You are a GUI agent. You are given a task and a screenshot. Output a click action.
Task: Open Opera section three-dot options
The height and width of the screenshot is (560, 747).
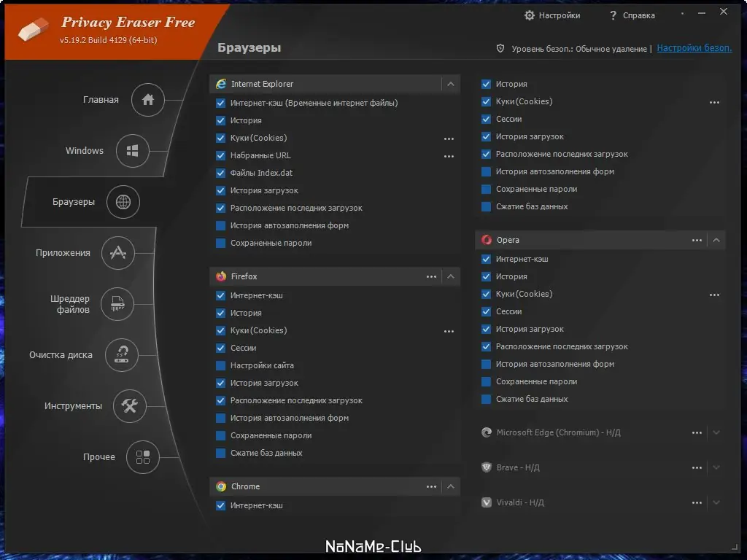(697, 240)
